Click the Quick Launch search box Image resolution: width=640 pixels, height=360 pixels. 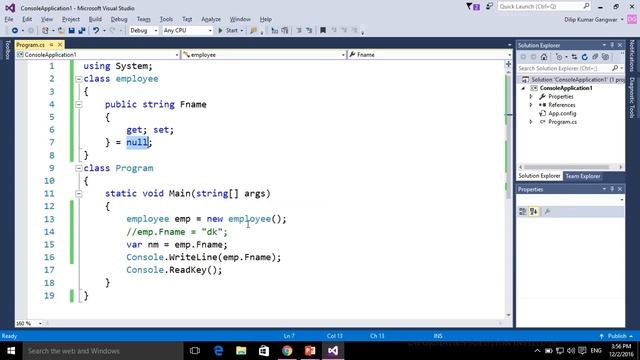point(544,7)
